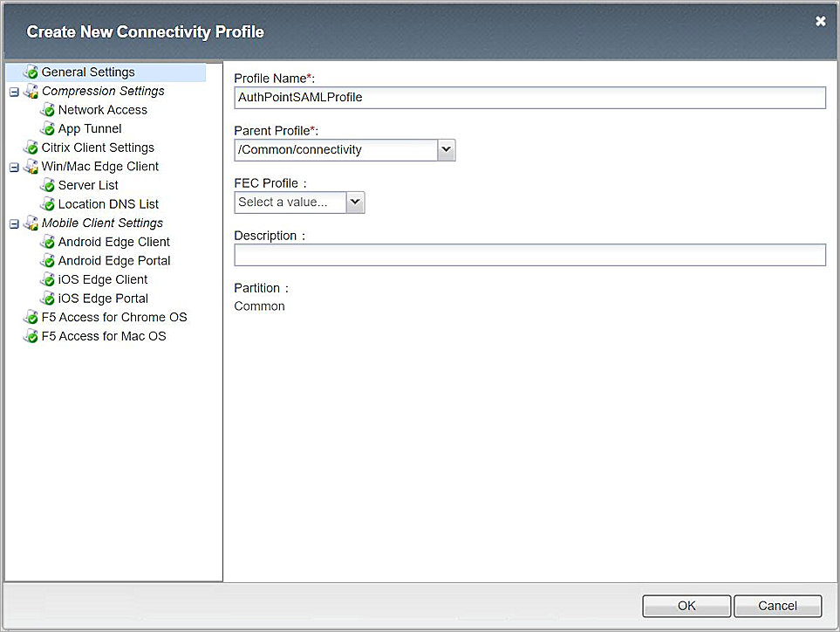Open the Parent Profile dropdown
The height and width of the screenshot is (632, 840).
click(x=446, y=149)
